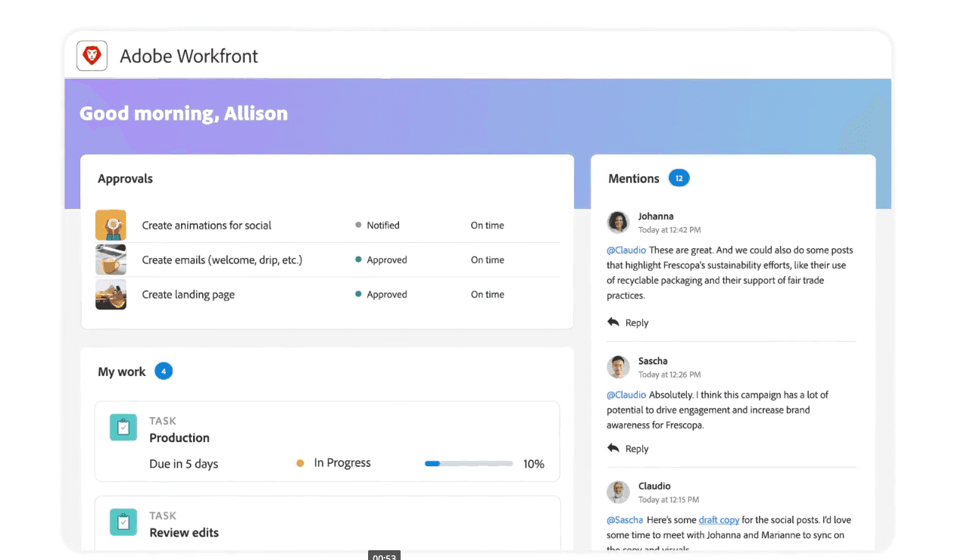
Task: Click the My work count badge
Action: coord(164,371)
